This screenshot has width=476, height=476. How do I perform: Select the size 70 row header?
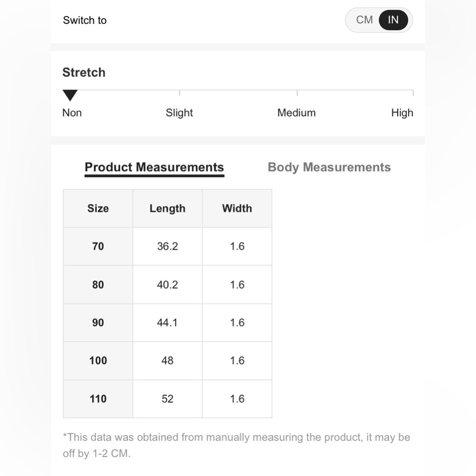[98, 247]
